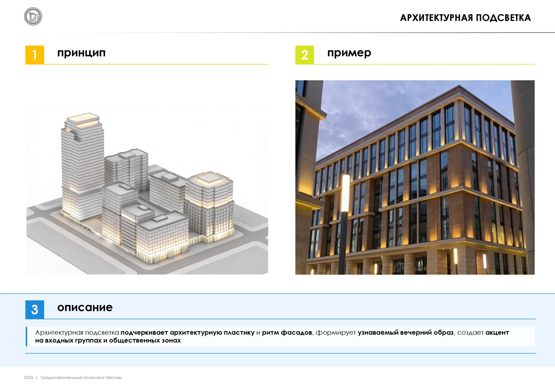Click the illuminated facade photo
555x392 pixels.
415,178
